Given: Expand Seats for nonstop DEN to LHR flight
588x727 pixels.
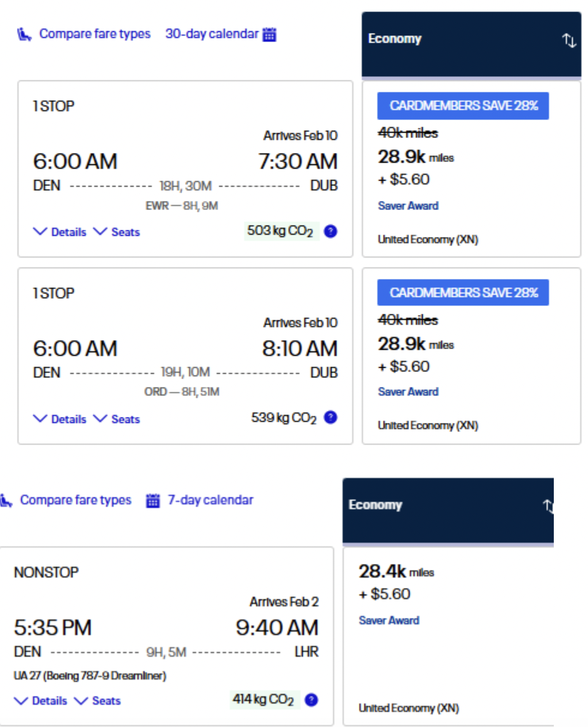Looking at the screenshot, I should pos(98,701).
